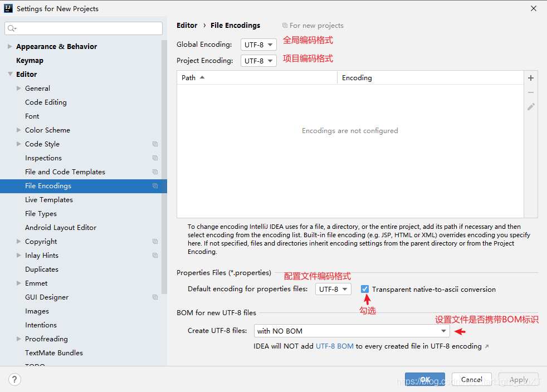Click the help question mark button
This screenshot has width=547, height=392.
click(14, 379)
